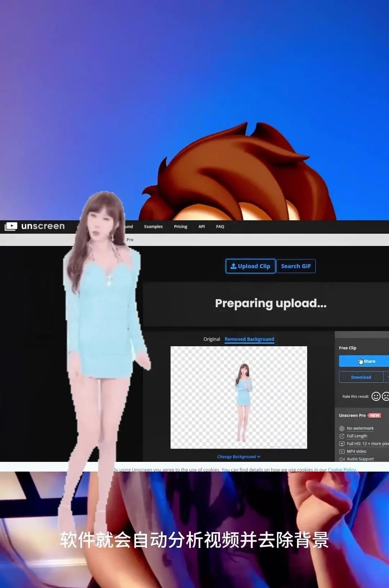The height and width of the screenshot is (588, 389).
Task: Click the upload arrow icon
Action: tap(233, 266)
